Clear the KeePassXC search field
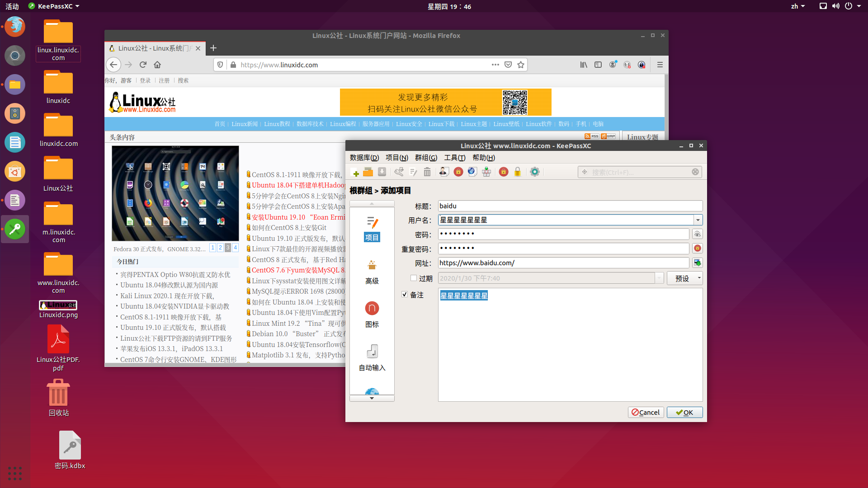 (695, 172)
